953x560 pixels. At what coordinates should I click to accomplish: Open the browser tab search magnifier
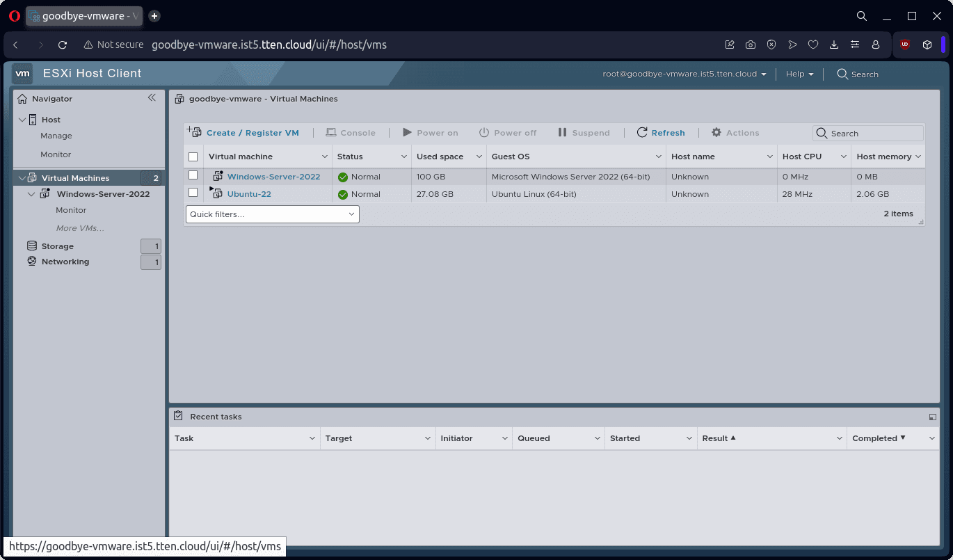[x=861, y=16]
